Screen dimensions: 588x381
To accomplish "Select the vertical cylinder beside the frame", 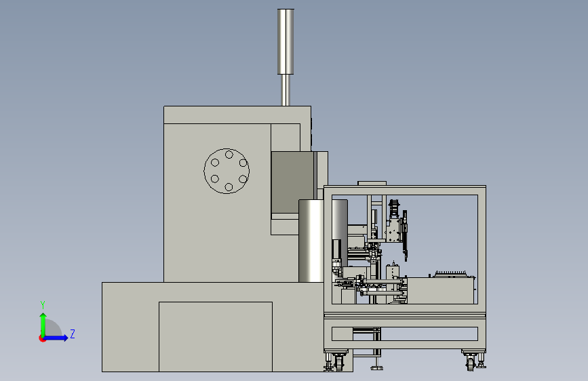I will [311, 241].
